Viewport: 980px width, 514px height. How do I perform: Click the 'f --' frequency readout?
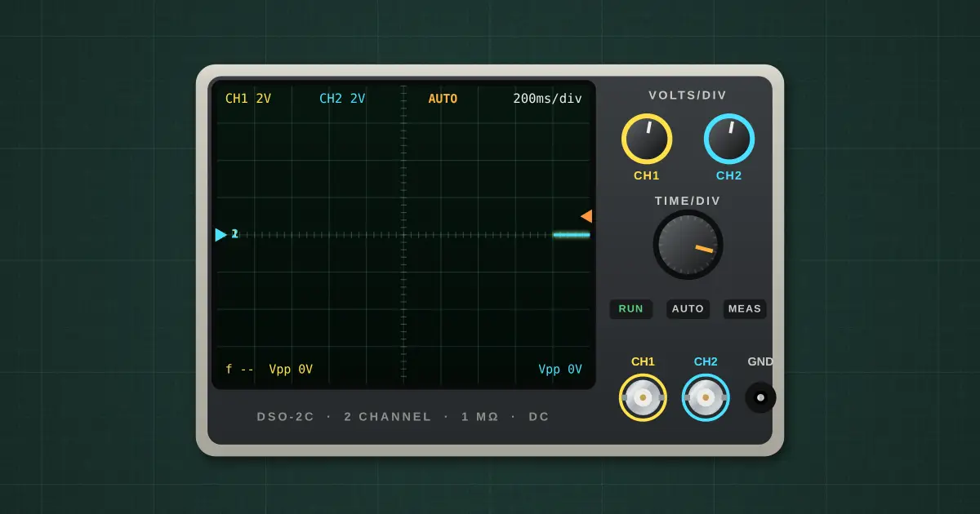tap(239, 370)
